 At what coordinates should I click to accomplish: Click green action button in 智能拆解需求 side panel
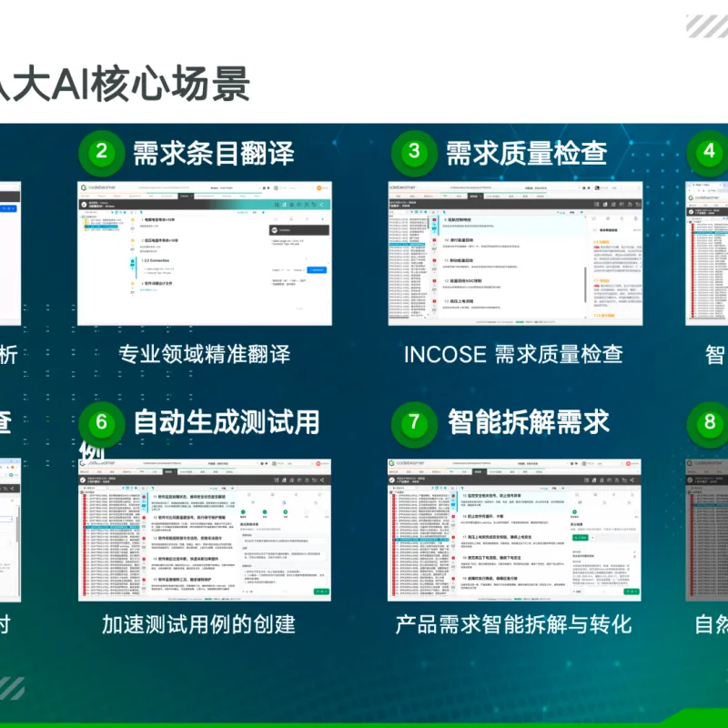[x=581, y=537]
